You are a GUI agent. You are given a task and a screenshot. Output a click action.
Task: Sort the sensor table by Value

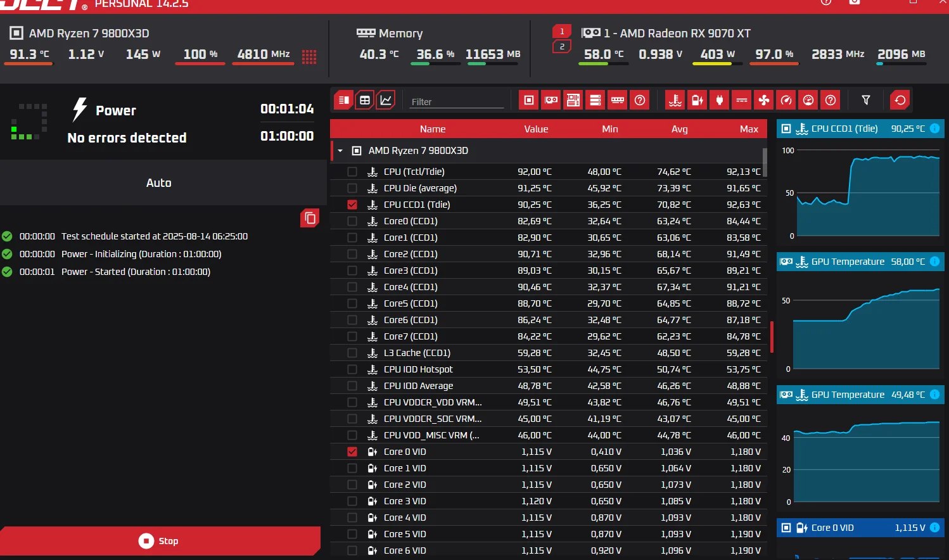tap(536, 129)
